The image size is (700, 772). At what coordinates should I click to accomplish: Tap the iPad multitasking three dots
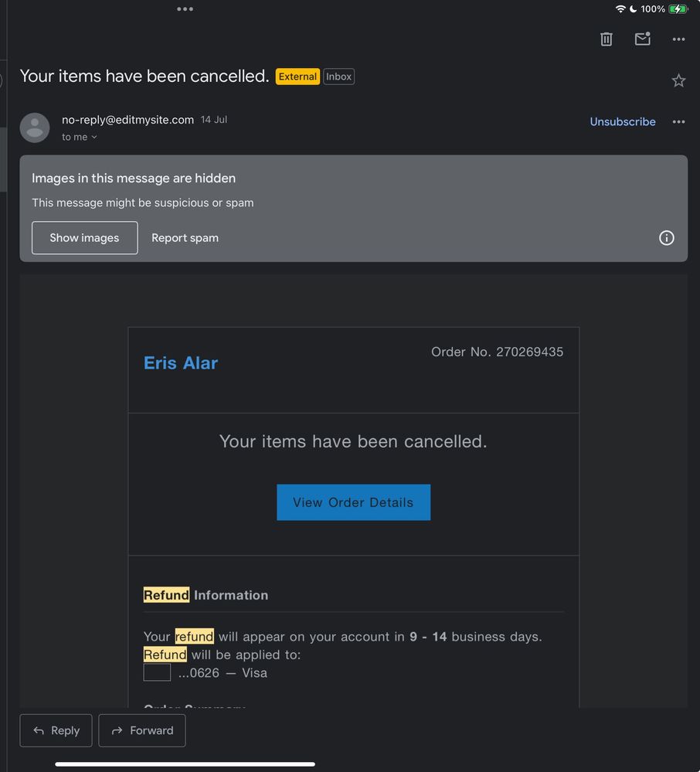point(185,9)
